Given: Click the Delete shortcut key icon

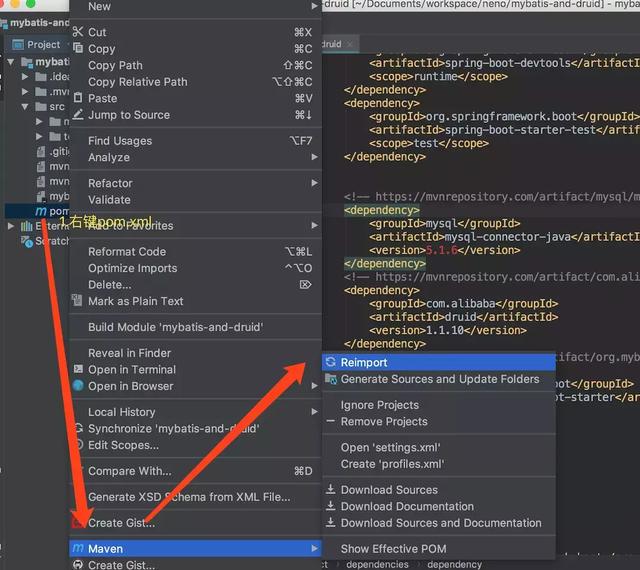Looking at the screenshot, I should 305,285.
